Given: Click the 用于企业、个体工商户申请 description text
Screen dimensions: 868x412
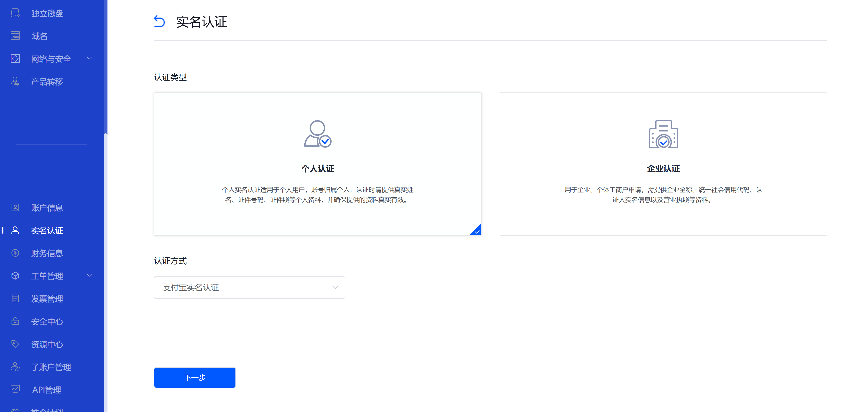Looking at the screenshot, I should tap(663, 195).
